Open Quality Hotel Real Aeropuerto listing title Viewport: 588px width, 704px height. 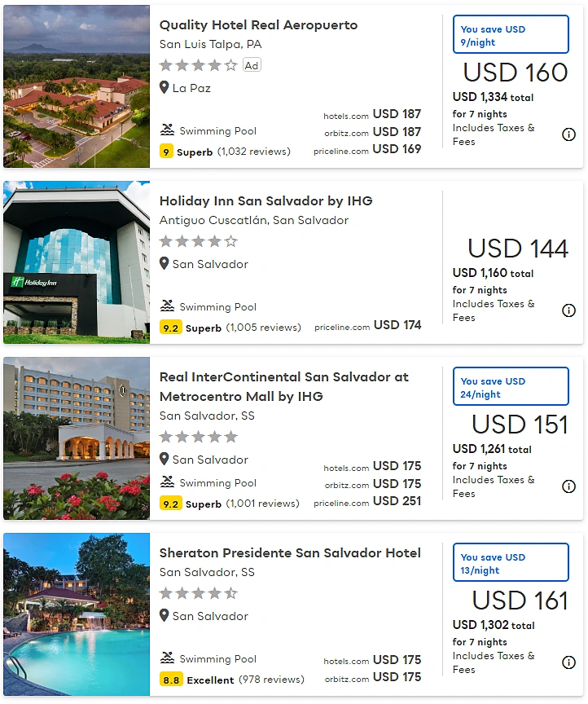pyautogui.click(x=258, y=25)
